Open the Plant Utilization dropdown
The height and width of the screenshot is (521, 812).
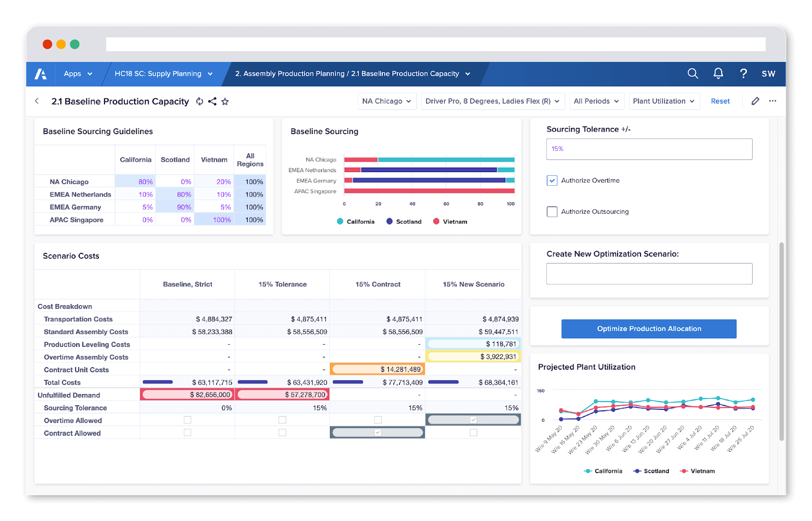[664, 101]
